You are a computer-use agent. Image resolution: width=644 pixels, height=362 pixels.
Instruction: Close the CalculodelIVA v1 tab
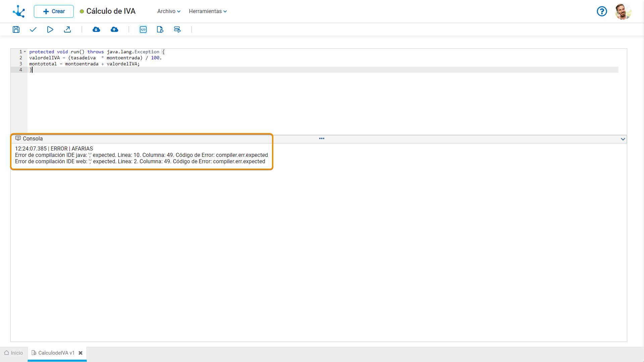click(80, 353)
